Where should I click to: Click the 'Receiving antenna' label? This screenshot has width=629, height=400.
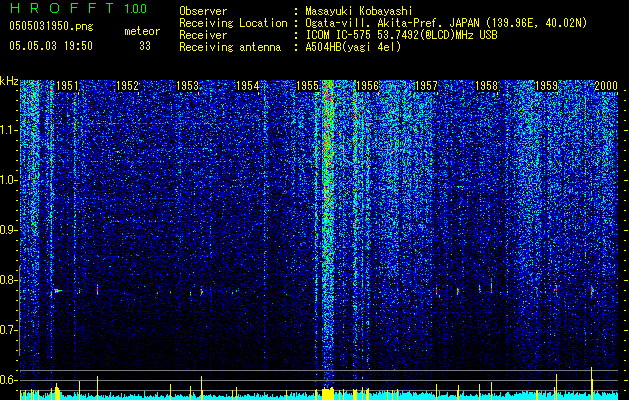coord(230,47)
